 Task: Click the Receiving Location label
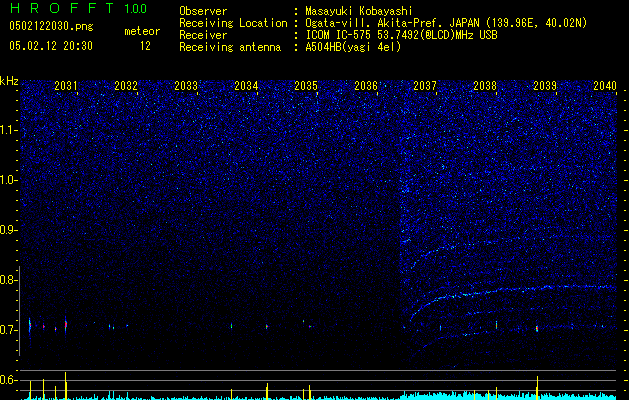coord(233,23)
